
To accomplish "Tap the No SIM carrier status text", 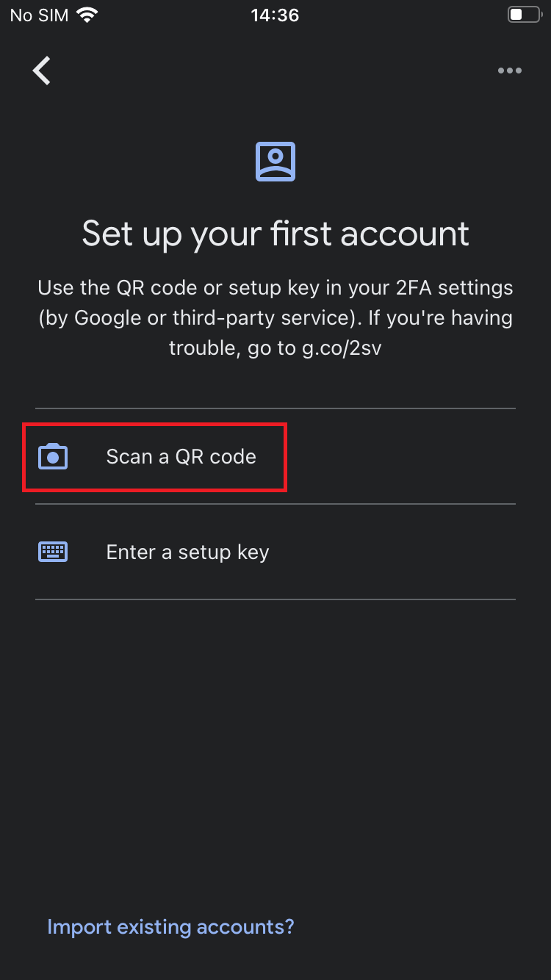I will click(40, 15).
